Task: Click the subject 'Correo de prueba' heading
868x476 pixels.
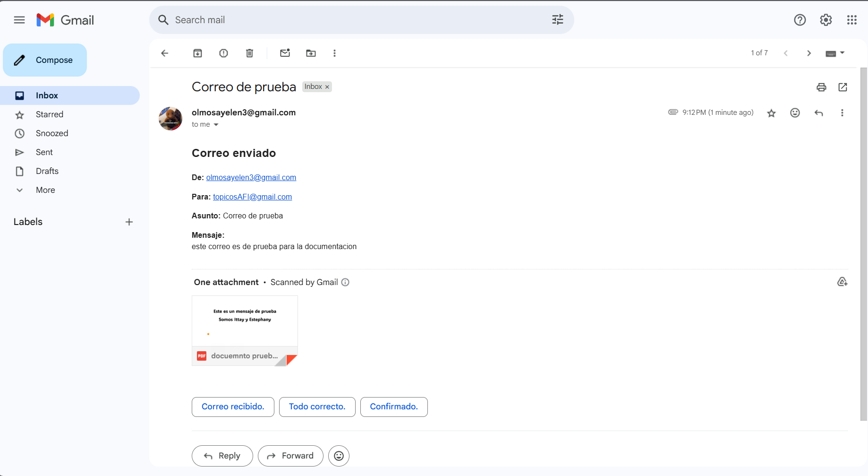Action: [x=244, y=87]
